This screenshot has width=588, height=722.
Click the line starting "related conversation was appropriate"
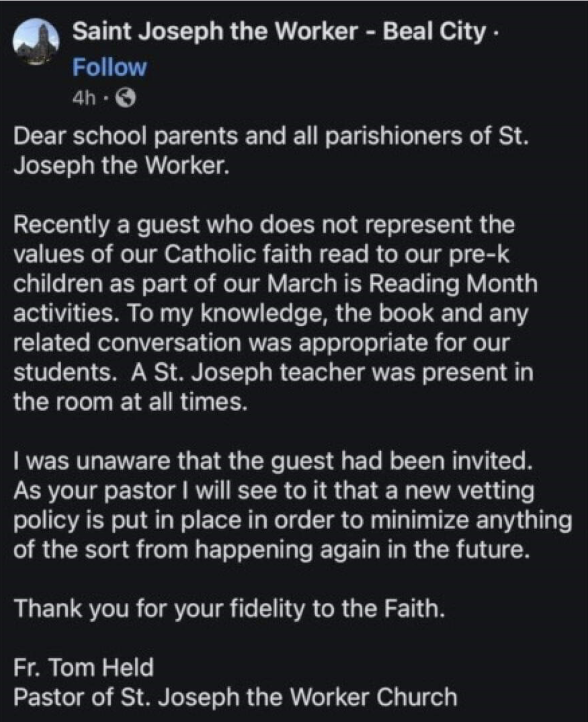(x=261, y=342)
